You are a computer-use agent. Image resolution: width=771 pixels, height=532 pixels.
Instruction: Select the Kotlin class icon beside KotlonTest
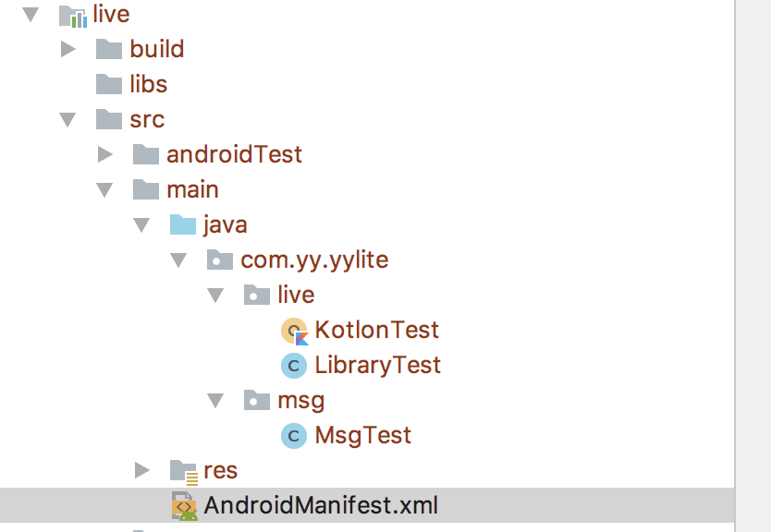[x=294, y=330]
